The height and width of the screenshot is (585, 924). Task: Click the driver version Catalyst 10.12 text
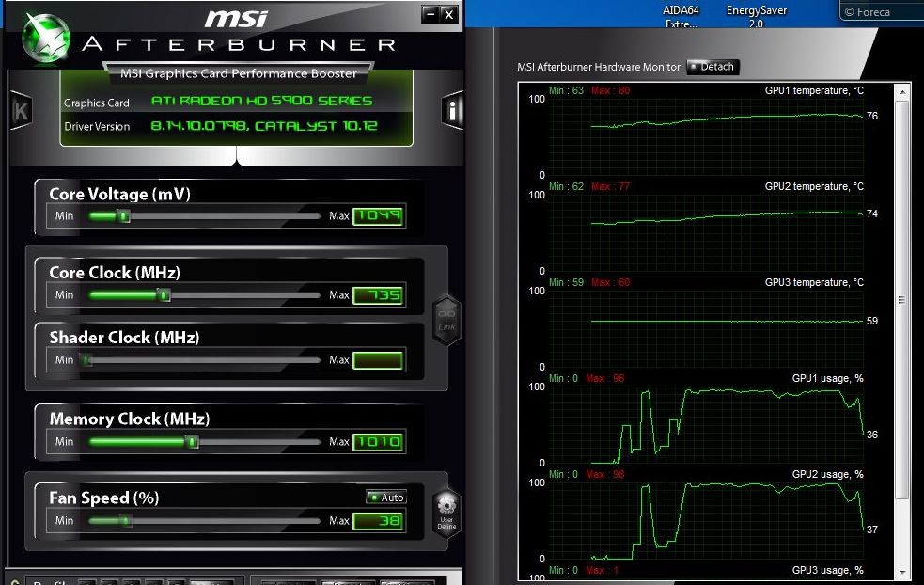[264, 126]
